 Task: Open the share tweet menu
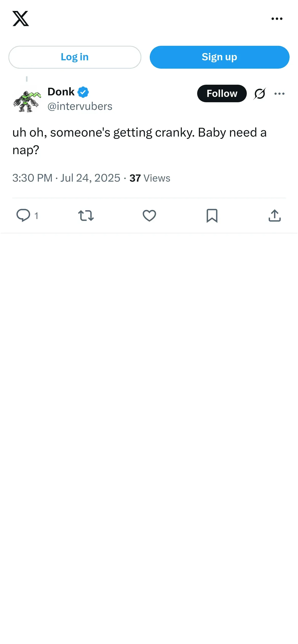(x=275, y=215)
